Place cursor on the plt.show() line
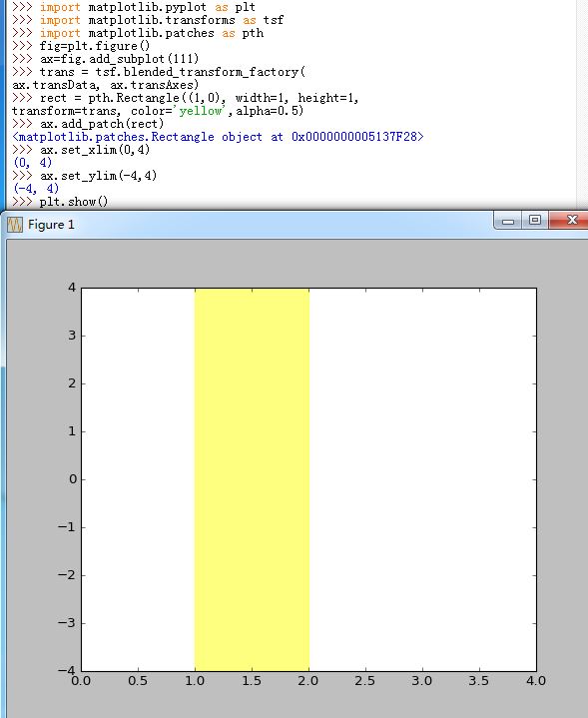Viewport: 588px width, 718px height. click(73, 202)
